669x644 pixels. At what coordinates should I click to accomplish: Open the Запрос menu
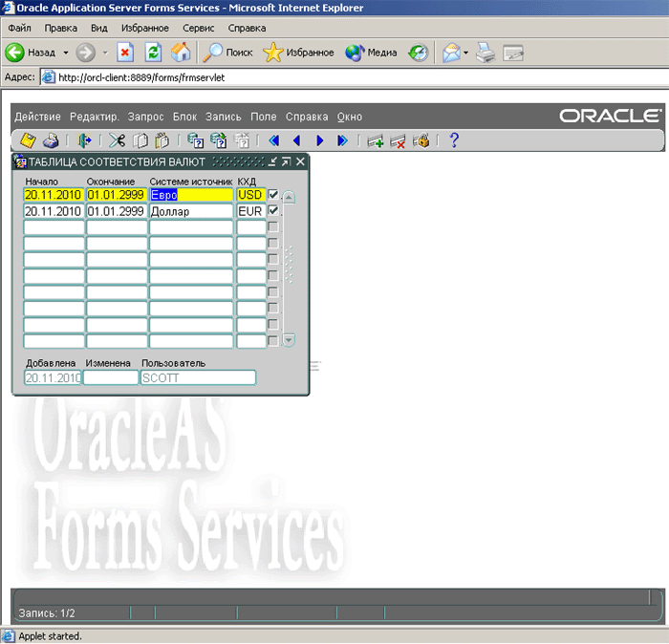(x=145, y=117)
